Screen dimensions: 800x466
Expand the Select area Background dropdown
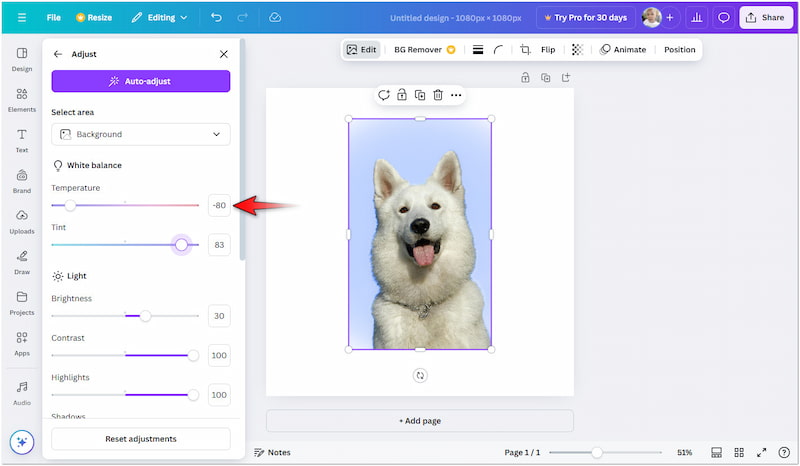[x=141, y=134]
